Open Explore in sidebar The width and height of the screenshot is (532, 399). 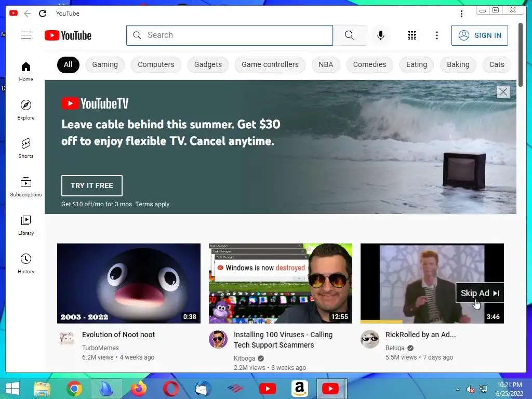[x=26, y=110]
